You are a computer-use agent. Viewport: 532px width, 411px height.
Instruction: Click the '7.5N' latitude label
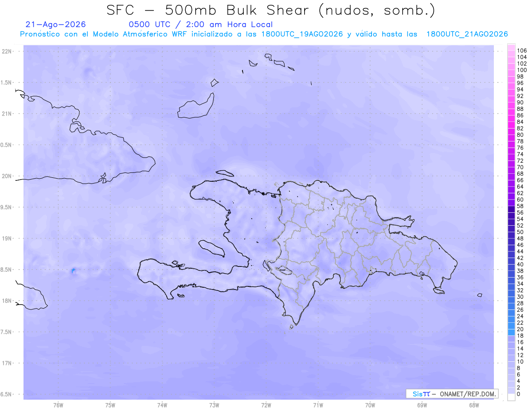click(7, 332)
